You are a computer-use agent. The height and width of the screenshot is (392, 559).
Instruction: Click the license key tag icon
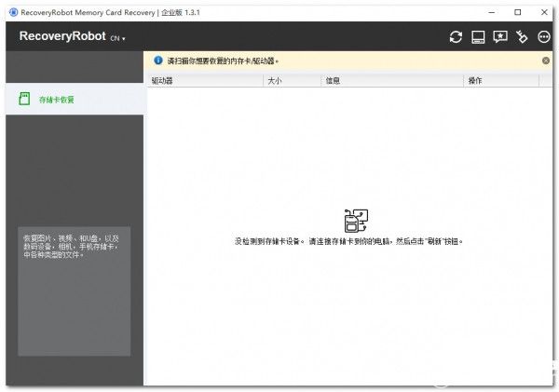click(x=522, y=36)
